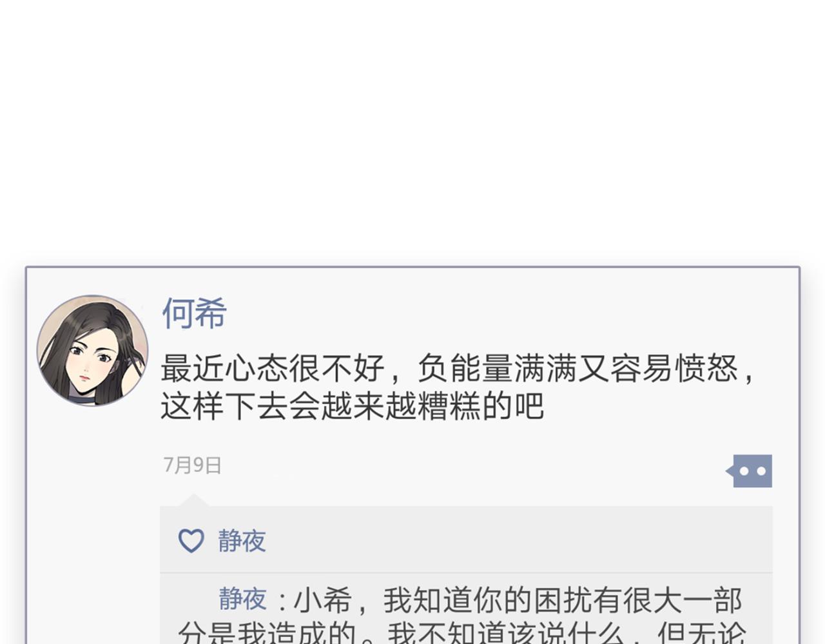Tap the divider line under the likes row
Image resolution: width=825 pixels, height=644 pixels.
pos(466,572)
